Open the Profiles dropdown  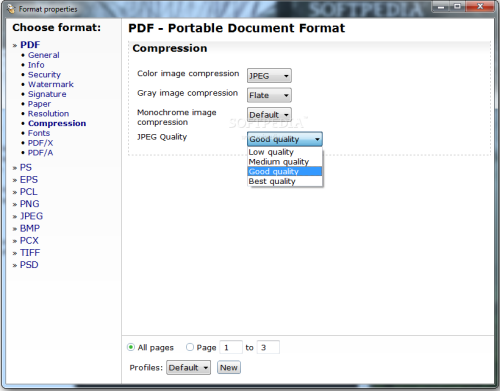tap(188, 367)
